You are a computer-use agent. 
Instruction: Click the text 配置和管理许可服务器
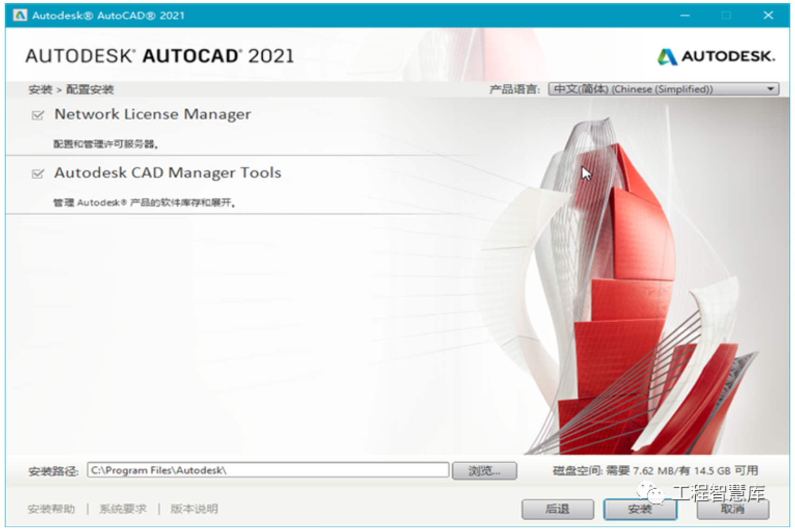click(105, 144)
